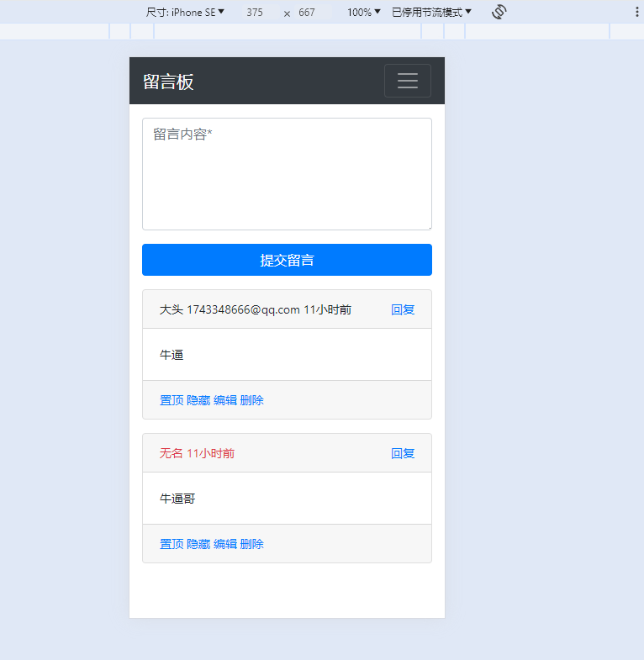
Task: Click 回复 (Reply) on 大头's message
Action: [403, 309]
